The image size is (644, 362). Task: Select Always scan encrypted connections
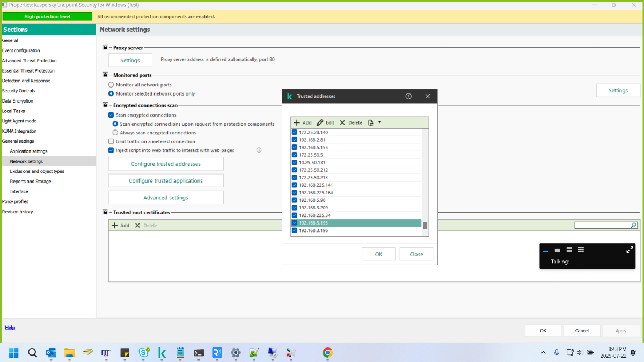pyautogui.click(x=115, y=133)
